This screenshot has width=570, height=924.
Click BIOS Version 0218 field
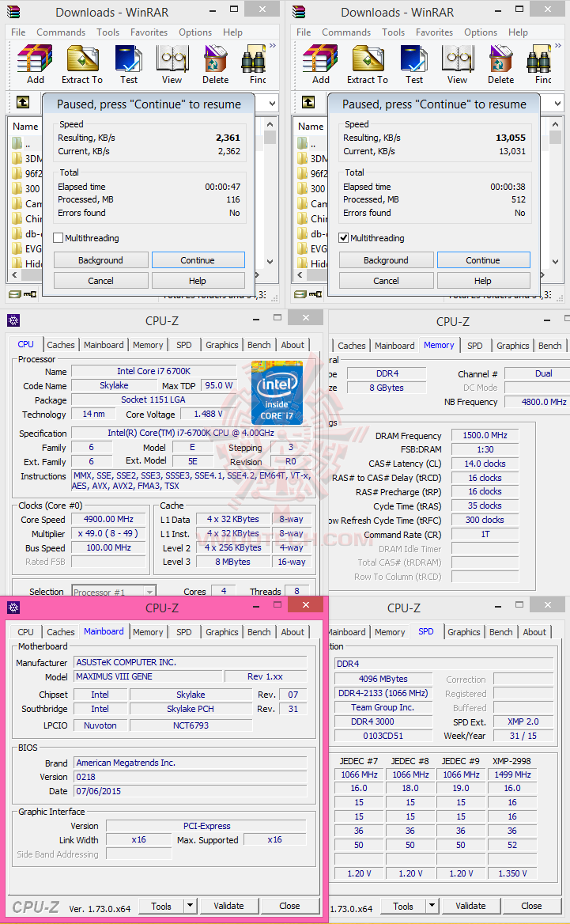pos(191,777)
